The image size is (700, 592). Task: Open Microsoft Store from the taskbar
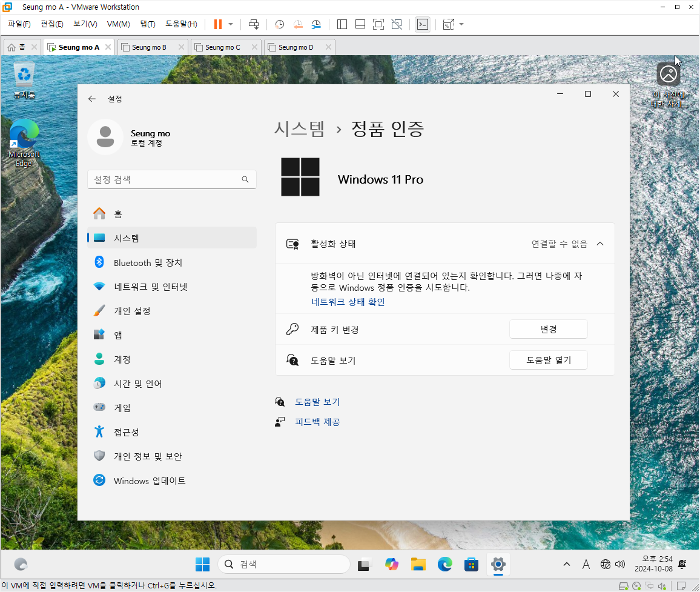coord(472,564)
